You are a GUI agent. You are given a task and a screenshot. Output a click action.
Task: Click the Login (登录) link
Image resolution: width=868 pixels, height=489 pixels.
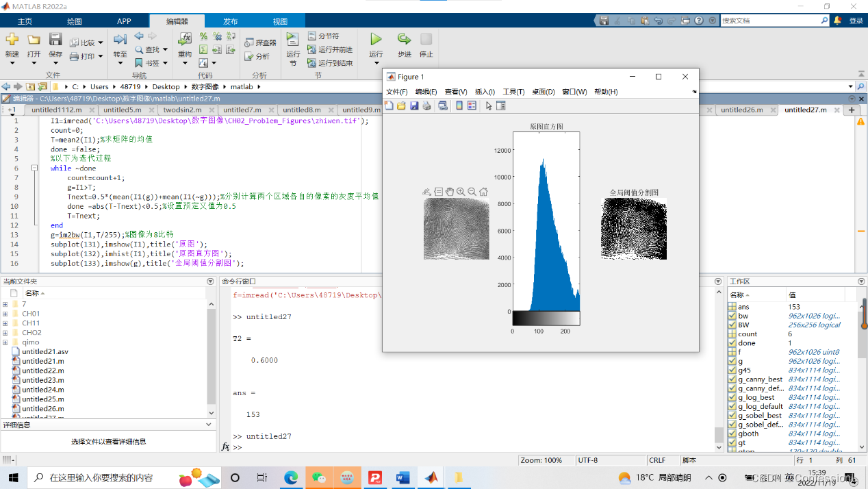[x=856, y=21]
